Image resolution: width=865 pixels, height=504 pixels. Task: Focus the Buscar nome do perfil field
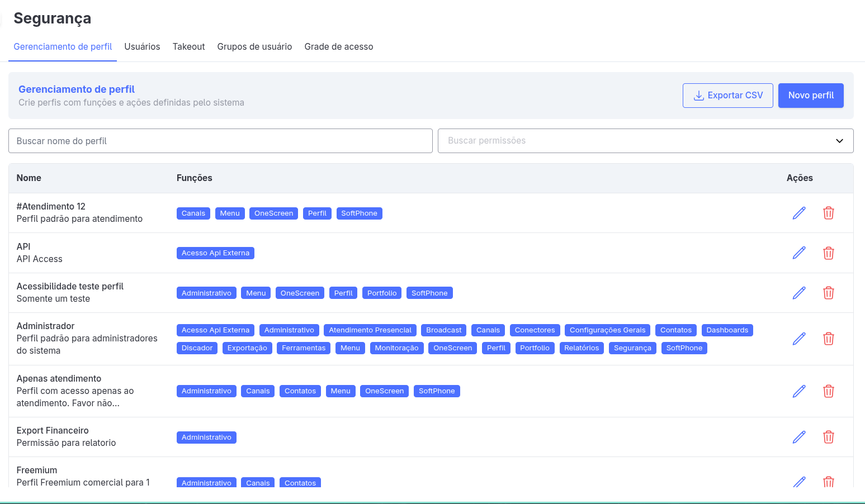[x=220, y=141]
